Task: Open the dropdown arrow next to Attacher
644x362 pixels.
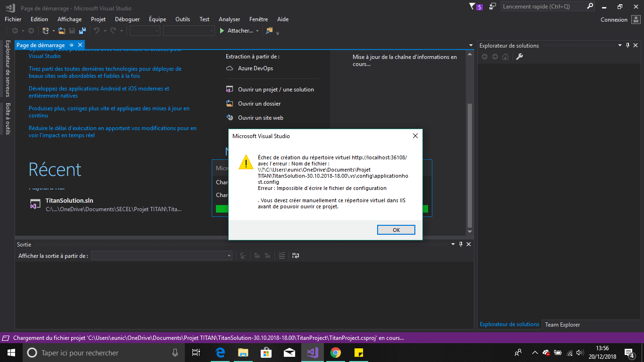Action: point(257,31)
